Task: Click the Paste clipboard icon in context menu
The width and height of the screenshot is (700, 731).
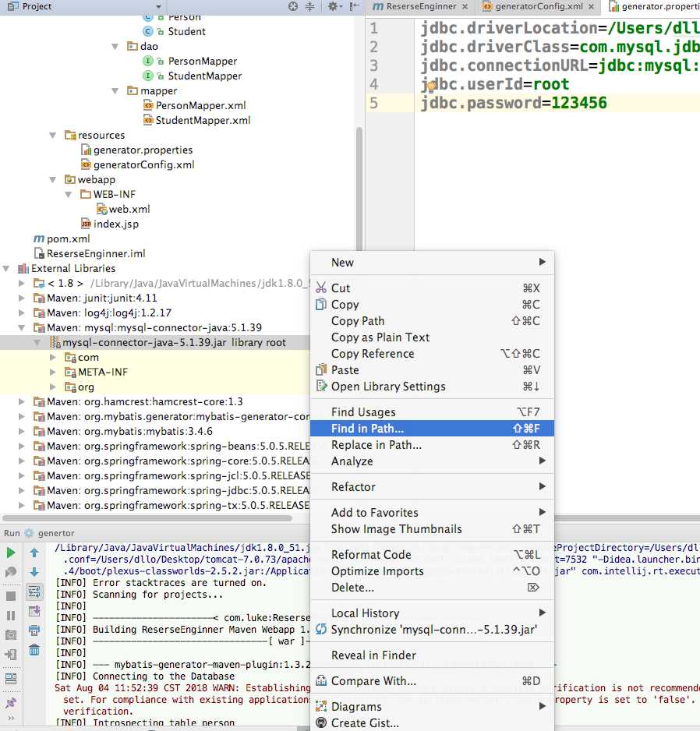Action: click(321, 369)
